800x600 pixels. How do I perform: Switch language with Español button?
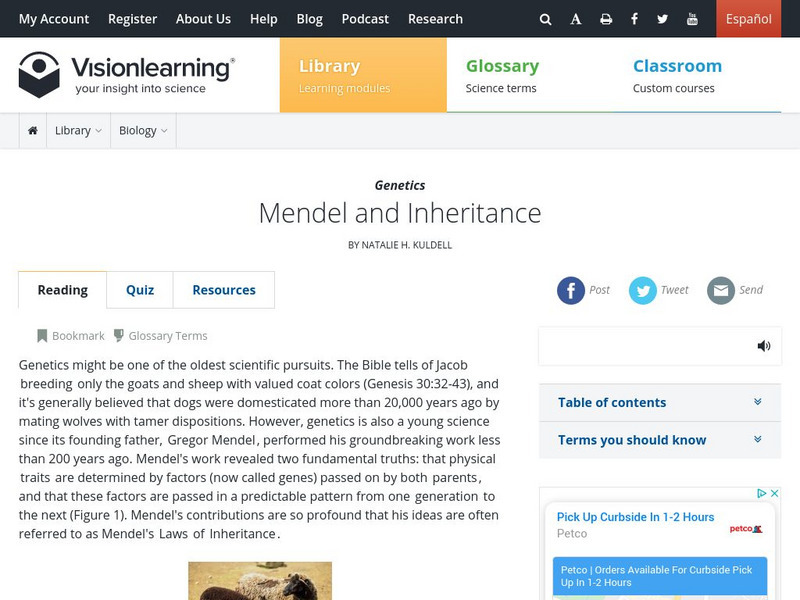pyautogui.click(x=748, y=19)
